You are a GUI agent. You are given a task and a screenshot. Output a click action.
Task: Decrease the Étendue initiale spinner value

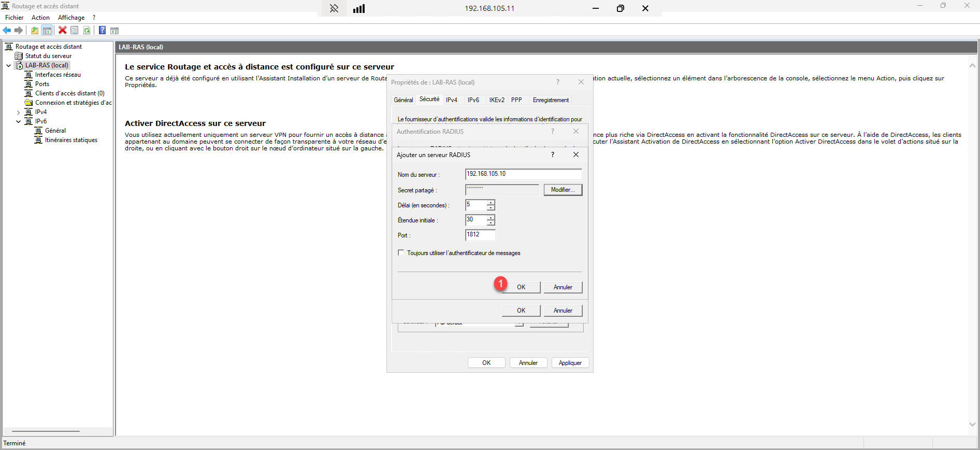[491, 223]
